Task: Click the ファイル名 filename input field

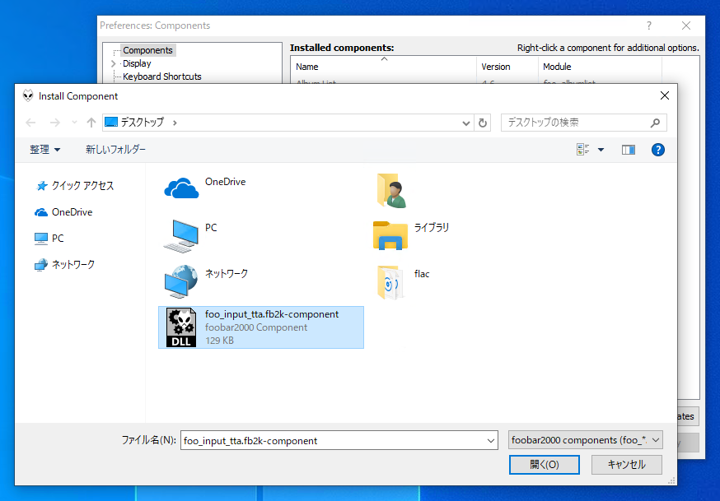Action: click(333, 440)
